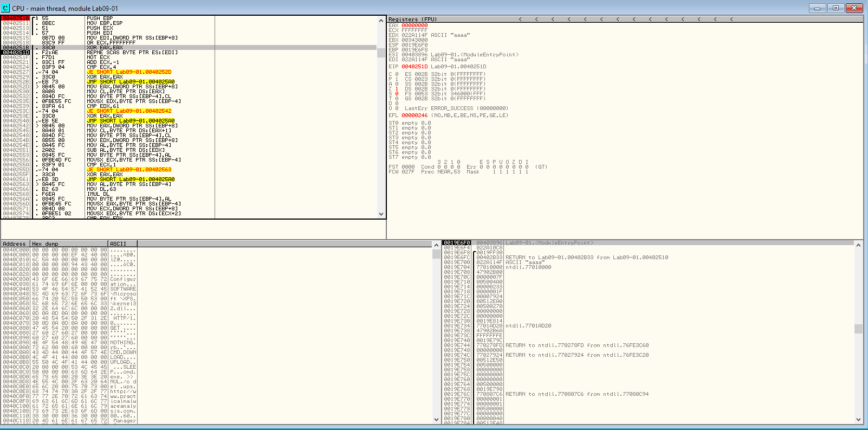Click the dump pane scroll-up arrow
The height and width of the screenshot is (430, 868).
tap(437, 245)
